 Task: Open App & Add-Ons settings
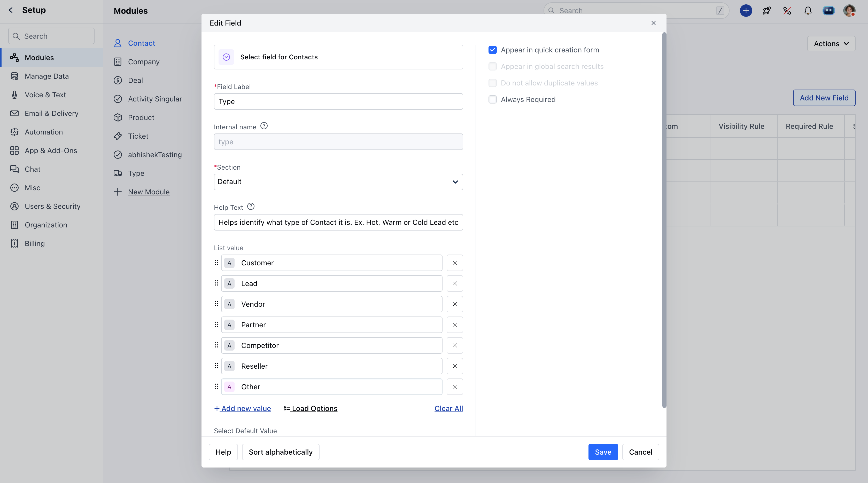pyautogui.click(x=52, y=151)
